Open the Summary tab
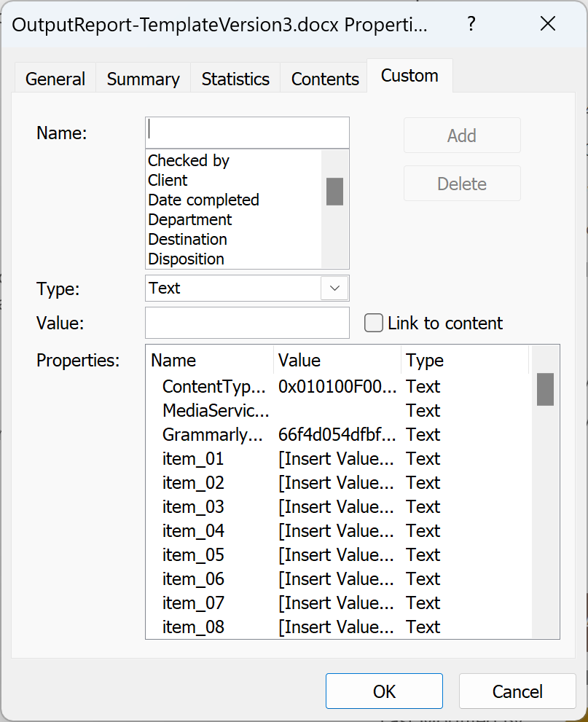The height and width of the screenshot is (722, 588). (142, 78)
